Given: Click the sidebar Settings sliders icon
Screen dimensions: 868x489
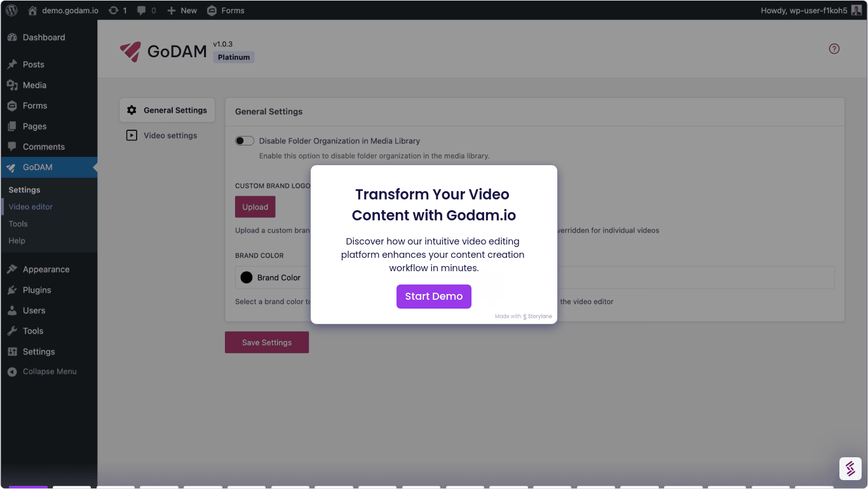Looking at the screenshot, I should pyautogui.click(x=12, y=351).
